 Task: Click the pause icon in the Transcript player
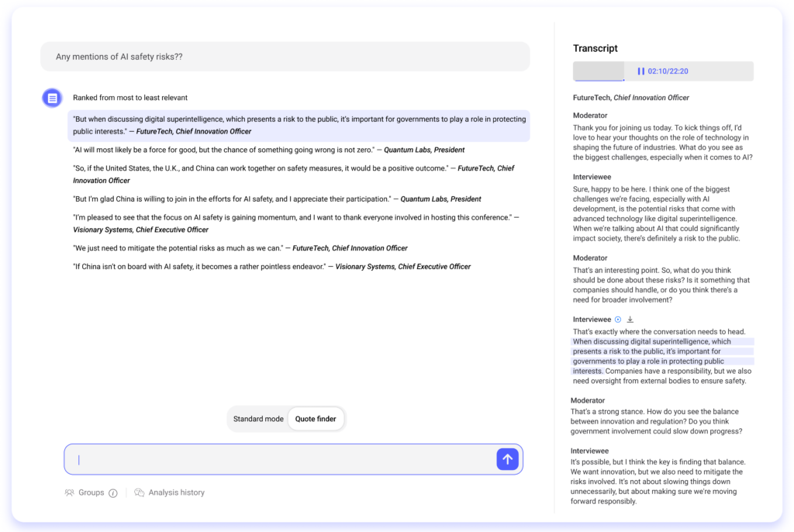pos(640,71)
